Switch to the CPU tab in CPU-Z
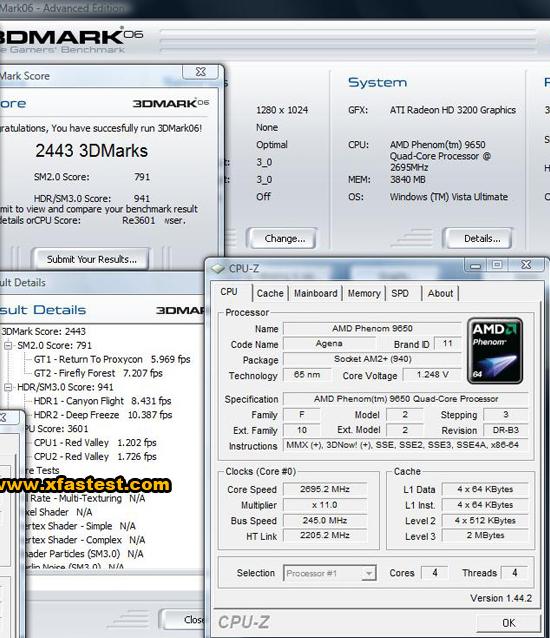The height and width of the screenshot is (638, 550). click(x=229, y=292)
